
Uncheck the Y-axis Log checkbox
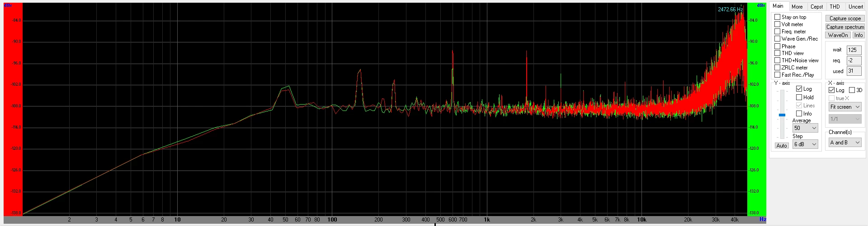click(x=799, y=89)
